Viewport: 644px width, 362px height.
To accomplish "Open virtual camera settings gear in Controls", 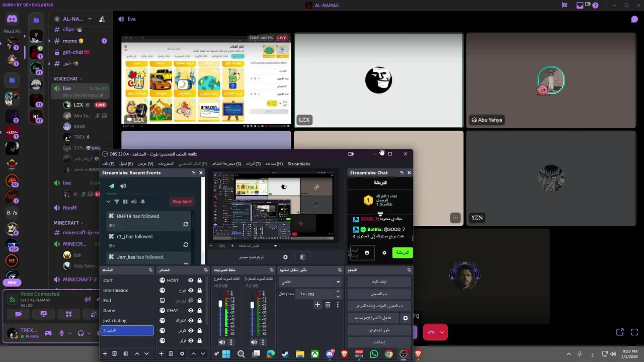I will coord(405,318).
